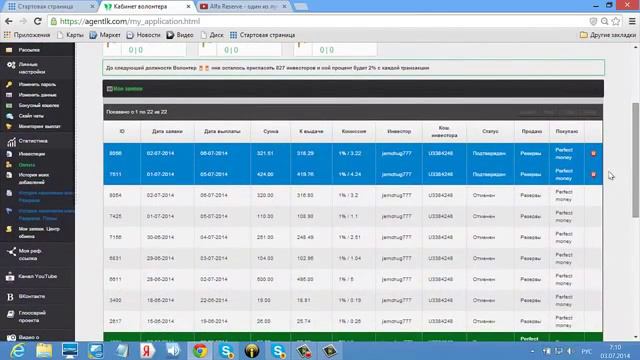Click the address bar URL field
Viewport: 640px width, 360px height.
(318, 21)
